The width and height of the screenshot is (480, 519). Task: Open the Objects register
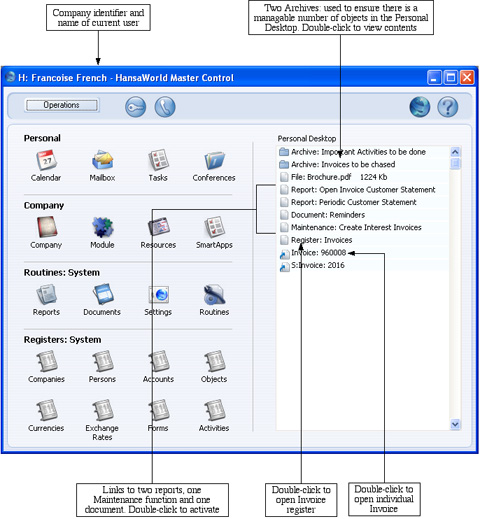215,361
